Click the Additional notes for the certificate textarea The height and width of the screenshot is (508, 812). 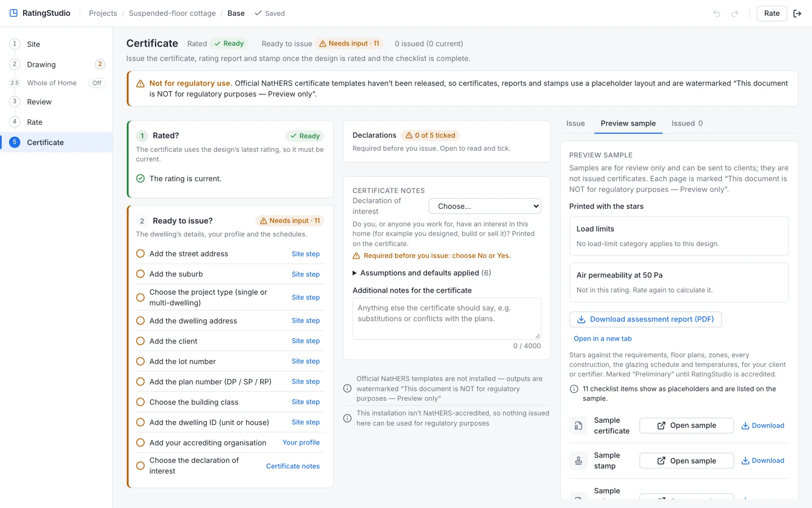click(x=447, y=319)
